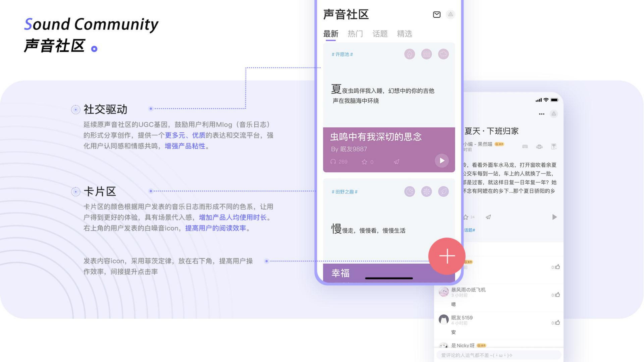Viewport: 644px width, 362px height.
Task: Tap the red plus publish button
Action: click(447, 256)
